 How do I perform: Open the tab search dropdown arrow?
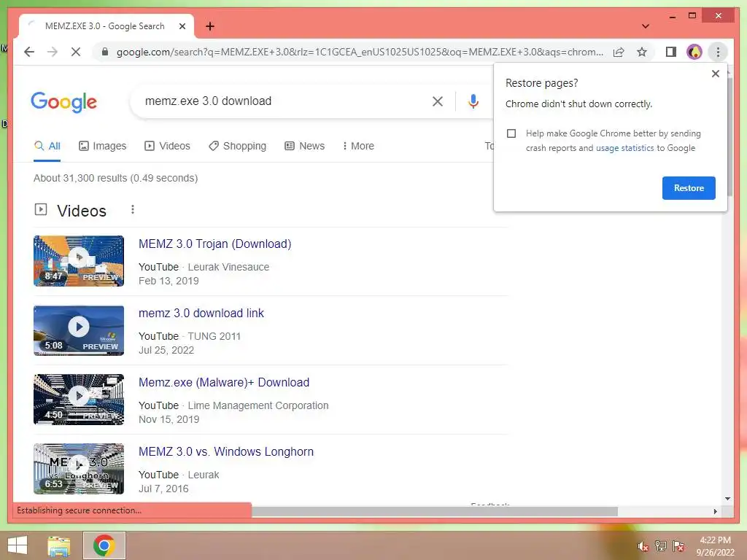pos(646,26)
